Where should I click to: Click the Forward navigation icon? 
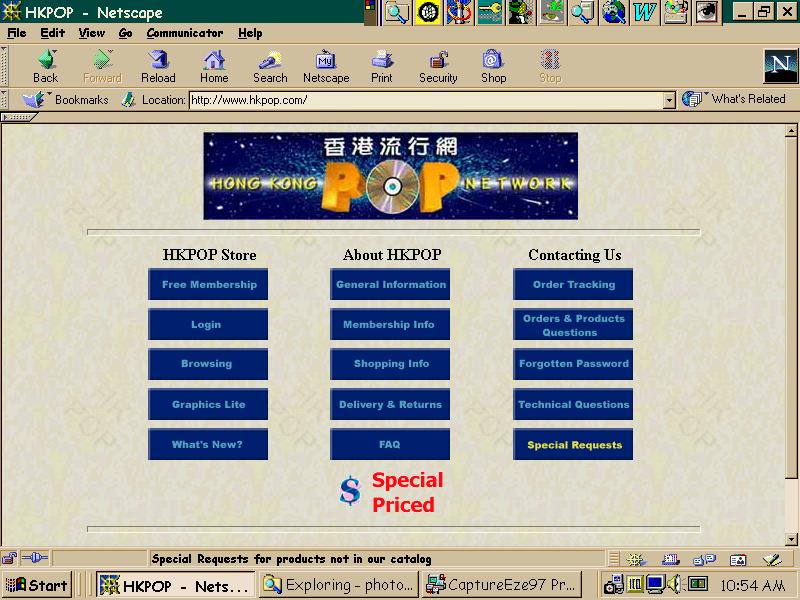click(x=102, y=66)
